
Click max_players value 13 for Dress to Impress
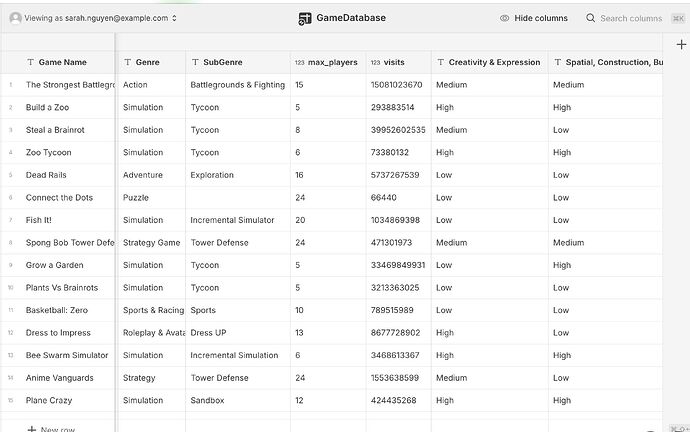299,333
